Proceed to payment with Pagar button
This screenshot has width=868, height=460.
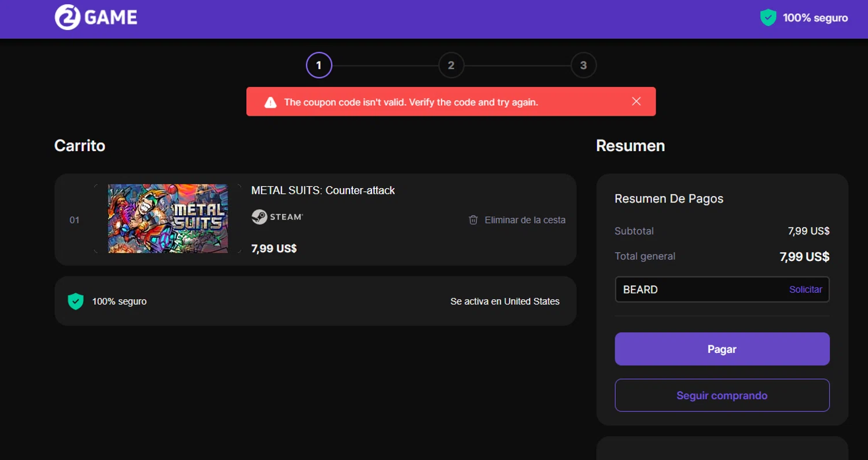pos(722,349)
